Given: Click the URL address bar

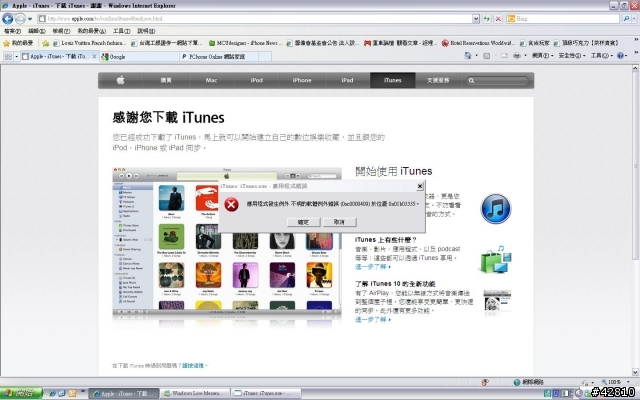Looking at the screenshot, I should point(255,19).
